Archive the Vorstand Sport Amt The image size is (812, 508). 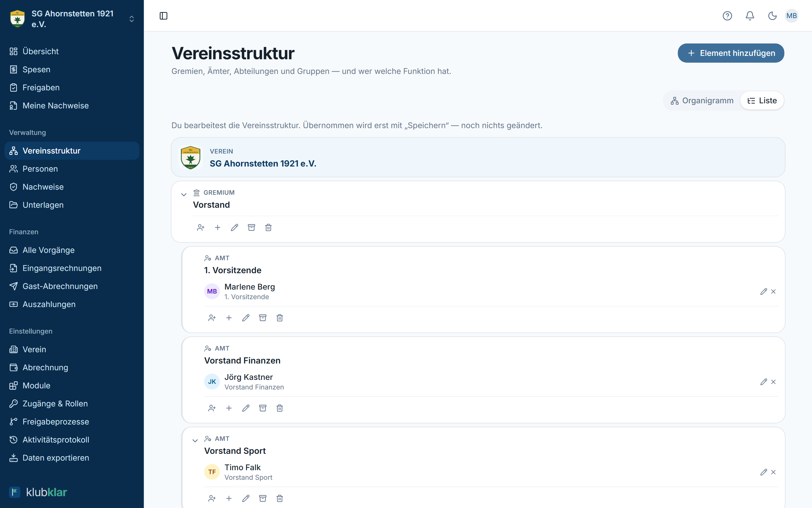pos(263,499)
